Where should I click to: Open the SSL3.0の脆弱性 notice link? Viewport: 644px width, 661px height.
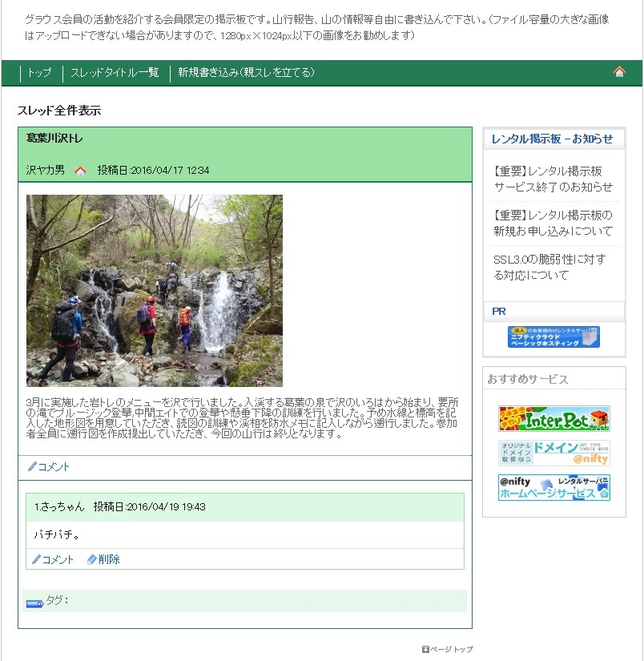[549, 268]
